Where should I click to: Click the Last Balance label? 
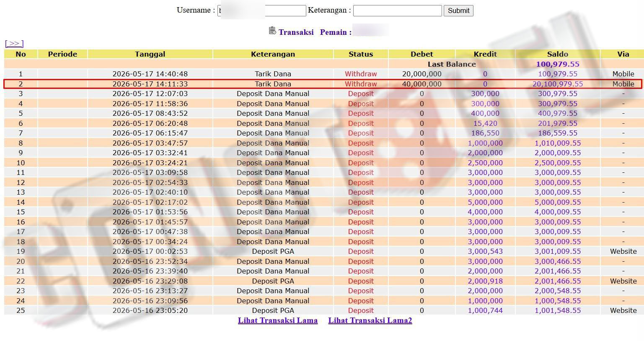[452, 64]
